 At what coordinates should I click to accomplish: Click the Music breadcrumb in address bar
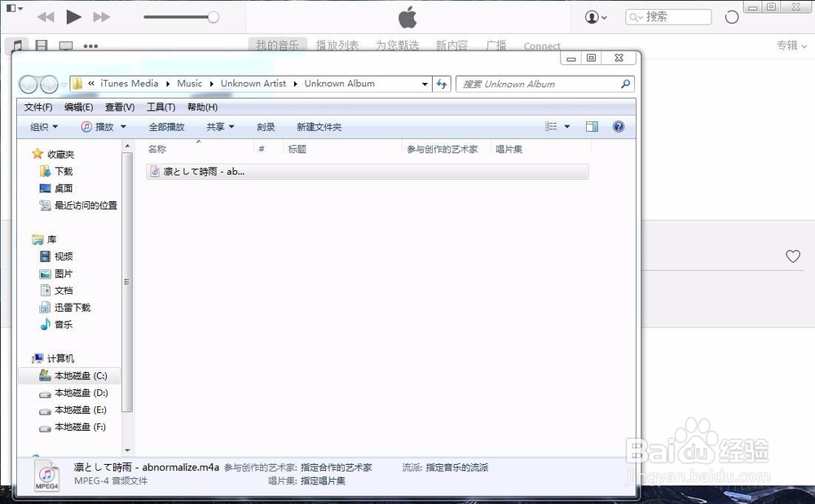pos(189,84)
